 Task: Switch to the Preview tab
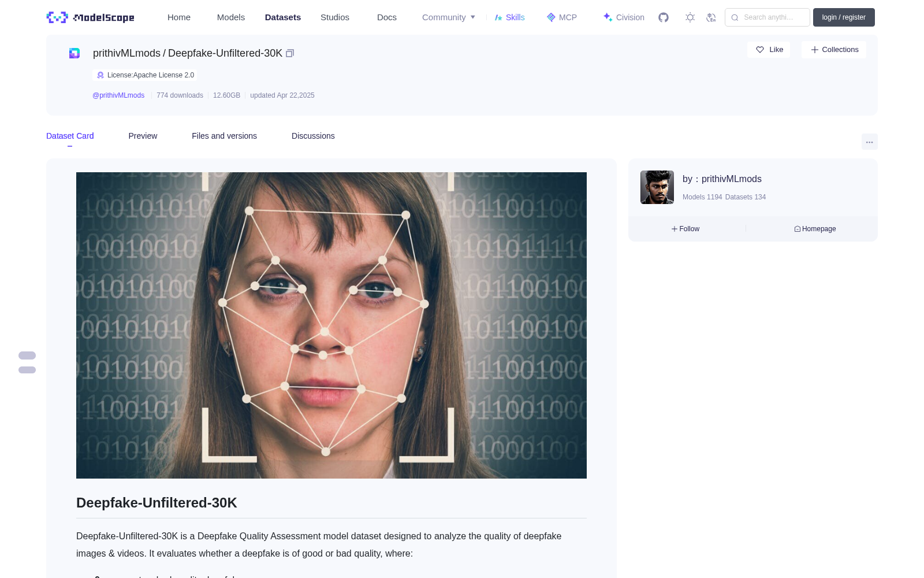pyautogui.click(x=143, y=136)
